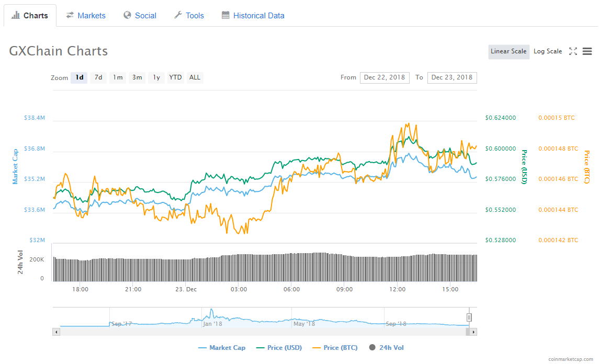Viewport: 599px width, 364px height.
Task: Edit the To date field
Action: 452,77
